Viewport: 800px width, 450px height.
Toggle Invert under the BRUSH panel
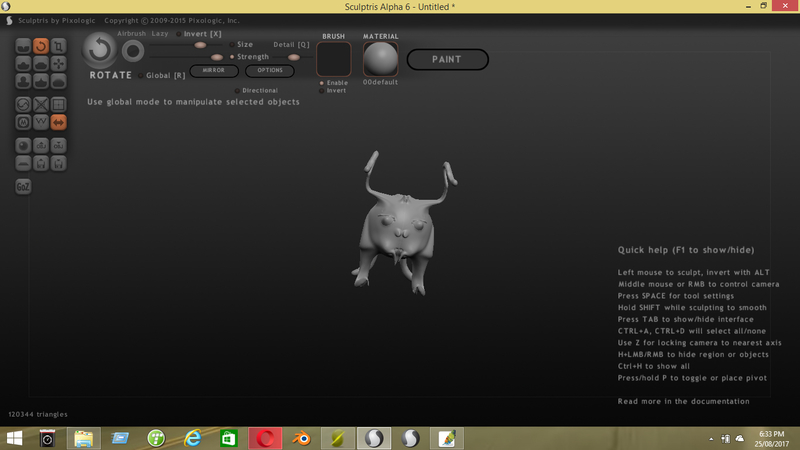333,90
